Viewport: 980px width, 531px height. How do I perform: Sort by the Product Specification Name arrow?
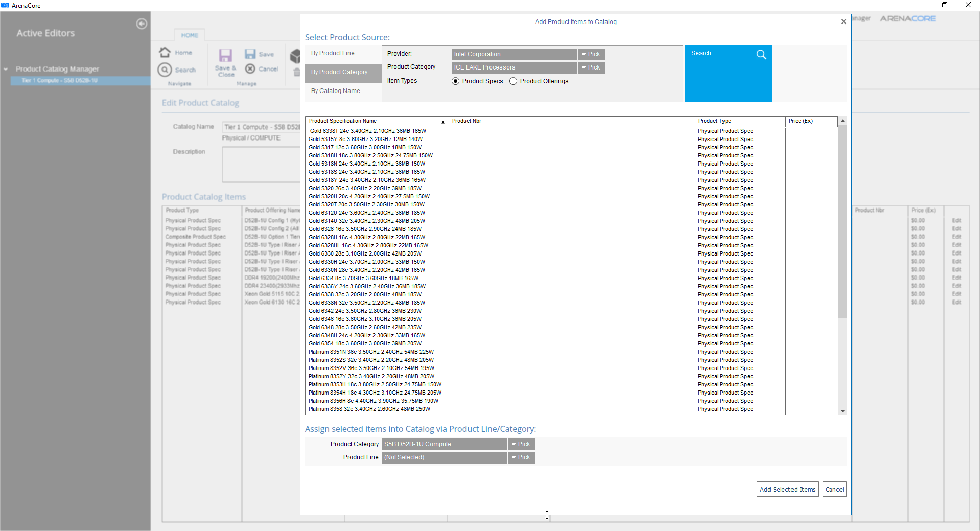pyautogui.click(x=443, y=122)
